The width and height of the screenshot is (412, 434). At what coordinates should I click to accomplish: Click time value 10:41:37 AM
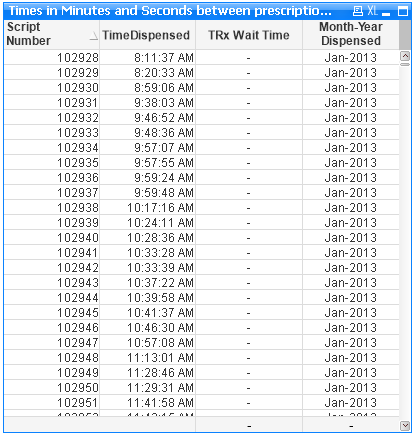(161, 313)
